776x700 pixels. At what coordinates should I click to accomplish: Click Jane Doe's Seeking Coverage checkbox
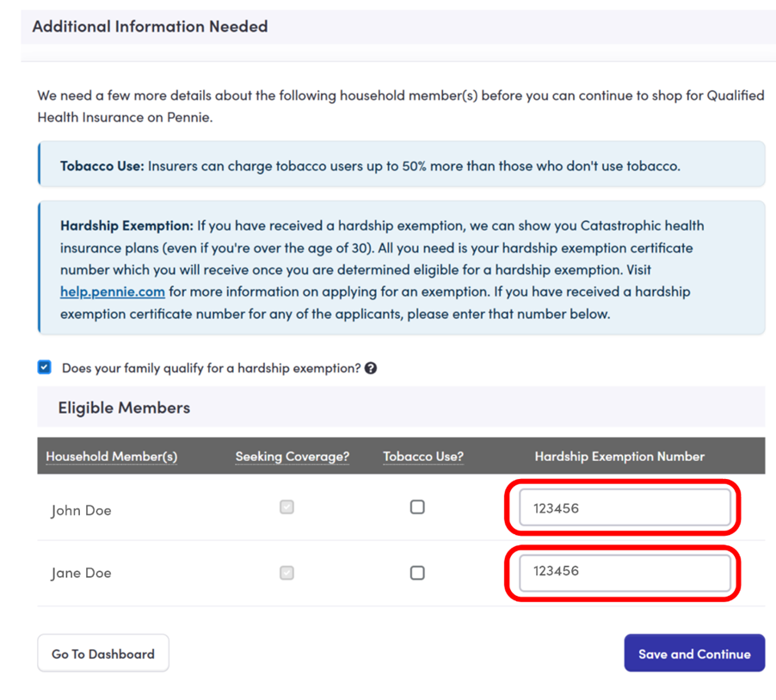286,572
